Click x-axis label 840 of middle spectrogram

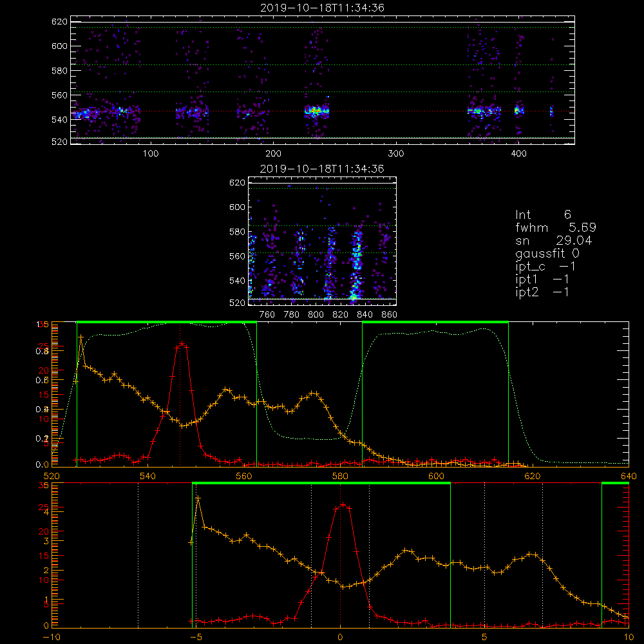tap(365, 315)
